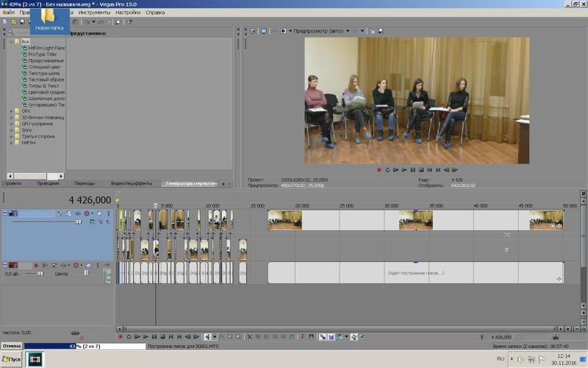The width and height of the screenshot is (588, 368).
Task: Open Файл menu
Action: tap(8, 13)
